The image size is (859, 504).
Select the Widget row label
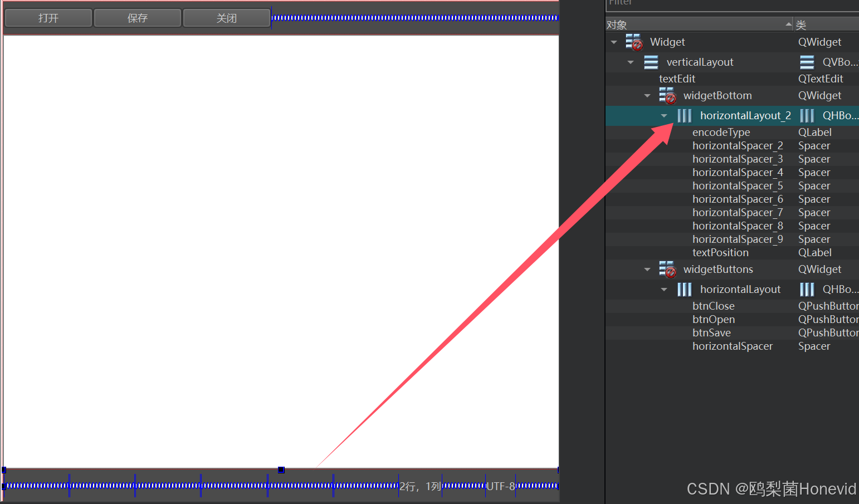[667, 42]
